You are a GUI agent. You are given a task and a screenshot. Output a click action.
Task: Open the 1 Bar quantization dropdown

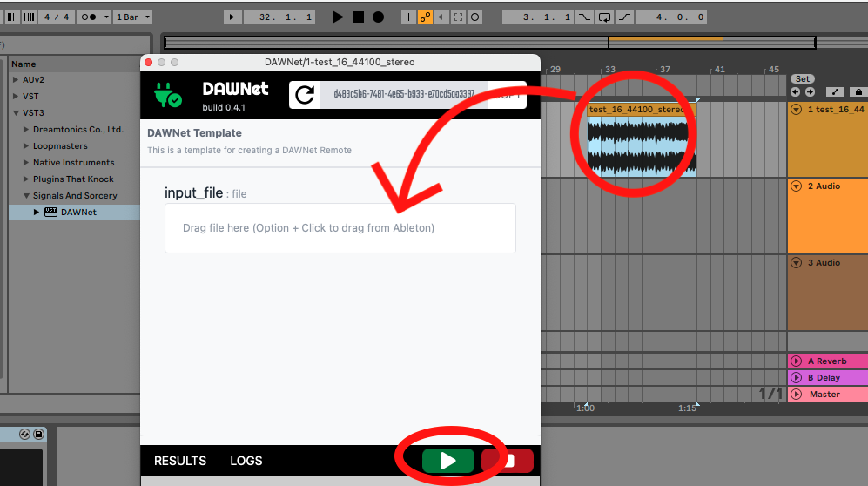(133, 17)
